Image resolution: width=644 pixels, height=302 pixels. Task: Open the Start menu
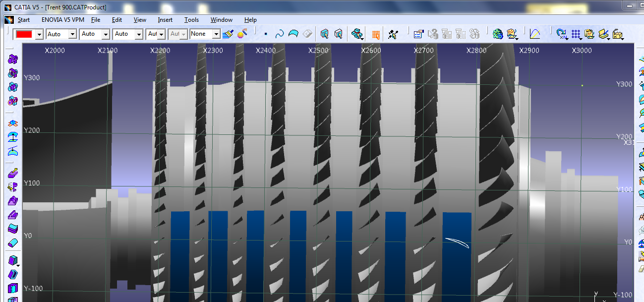(24, 20)
